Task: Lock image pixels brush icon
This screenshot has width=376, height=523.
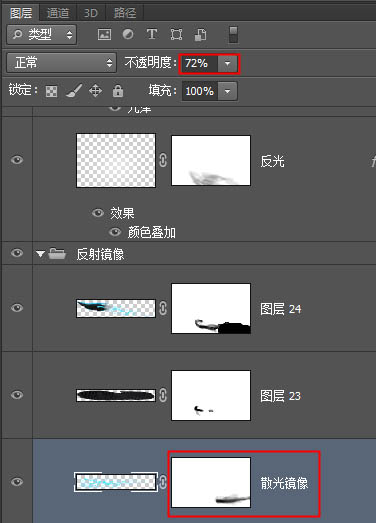Action: point(74,91)
